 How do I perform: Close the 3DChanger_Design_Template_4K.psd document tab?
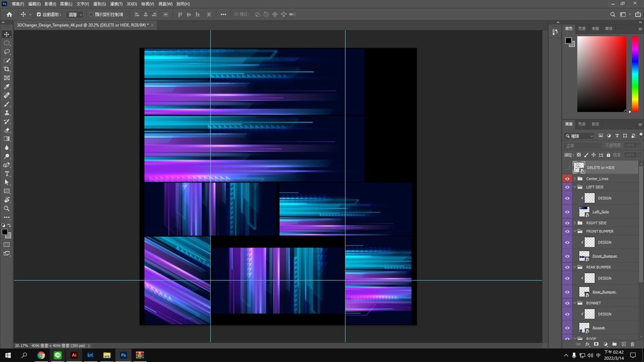click(152, 25)
